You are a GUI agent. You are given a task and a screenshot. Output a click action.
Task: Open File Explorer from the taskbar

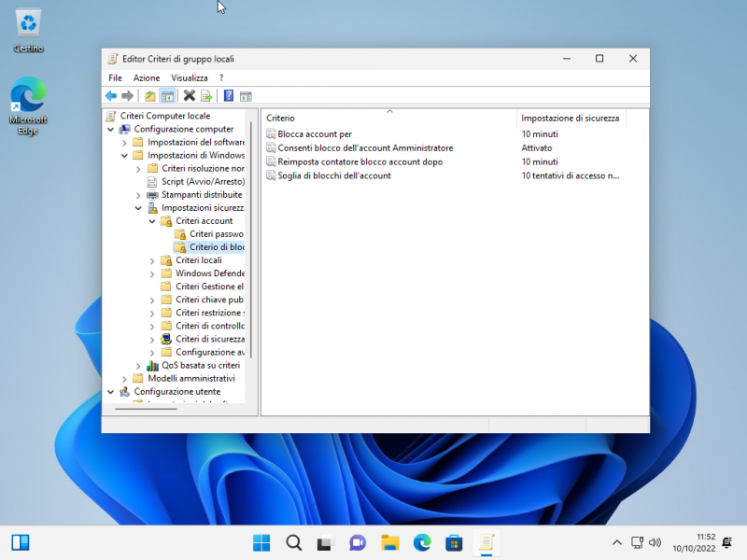tap(389, 542)
